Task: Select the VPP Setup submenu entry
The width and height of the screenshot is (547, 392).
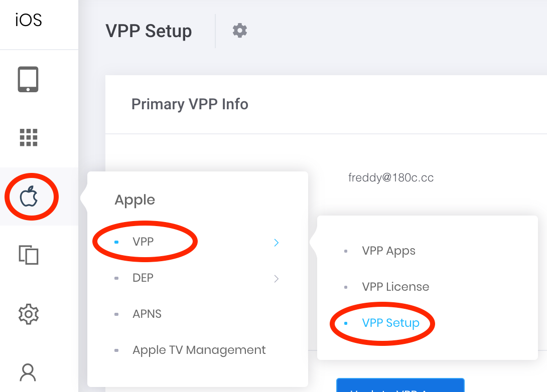Action: pos(390,323)
